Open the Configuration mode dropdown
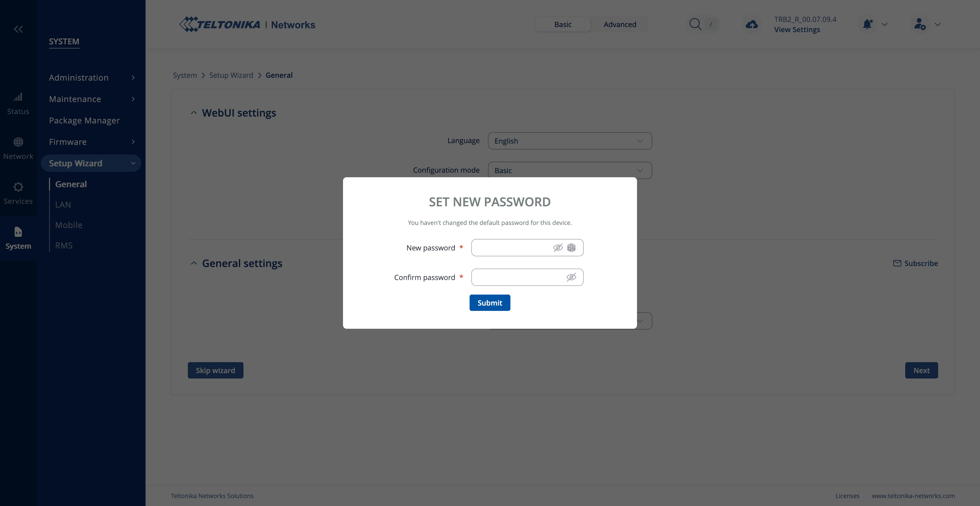This screenshot has width=980, height=506. click(570, 171)
